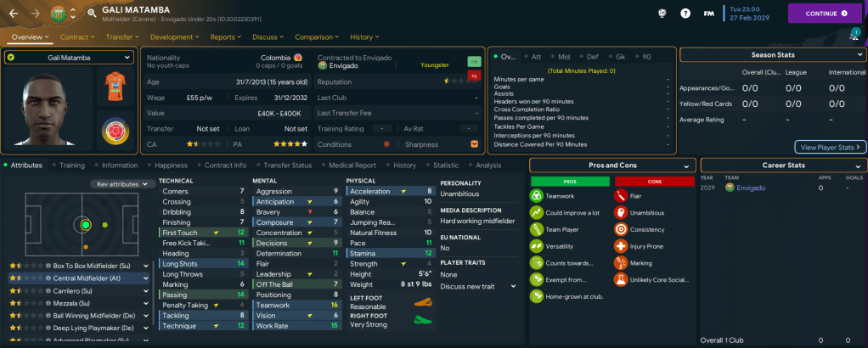The image size is (868, 348).
Task: Expand the Key attributes dropdown
Action: [122, 183]
